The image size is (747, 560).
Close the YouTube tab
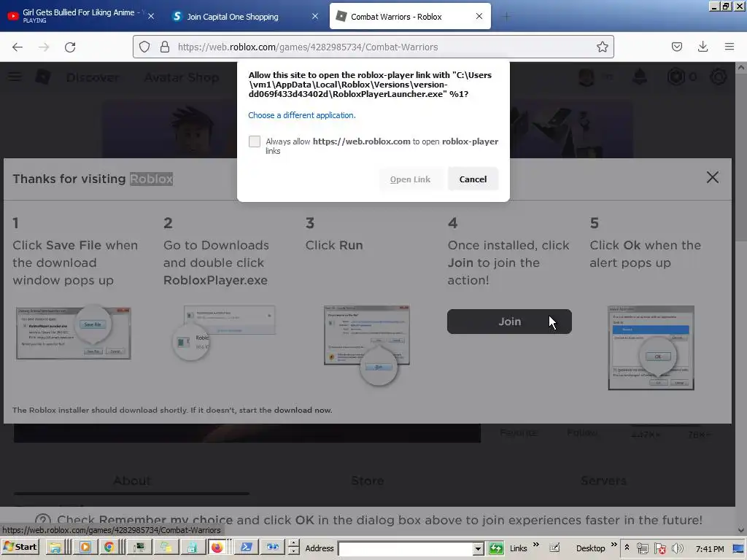151,16
